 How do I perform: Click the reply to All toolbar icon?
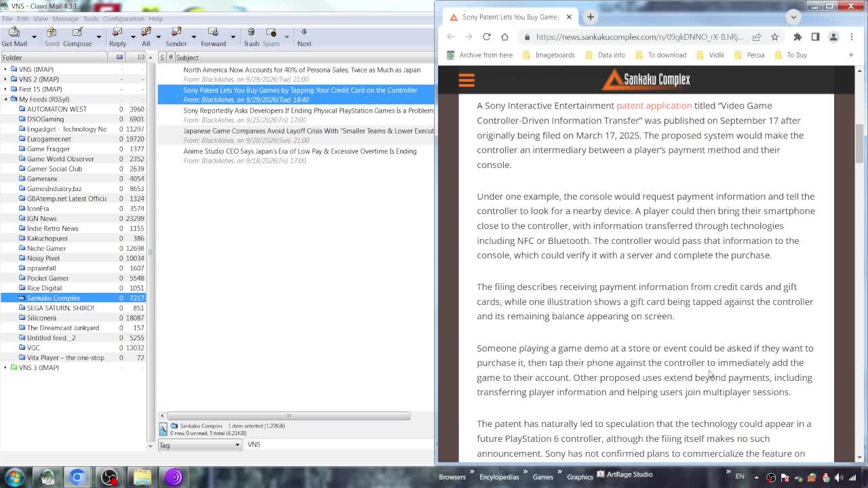(146, 37)
